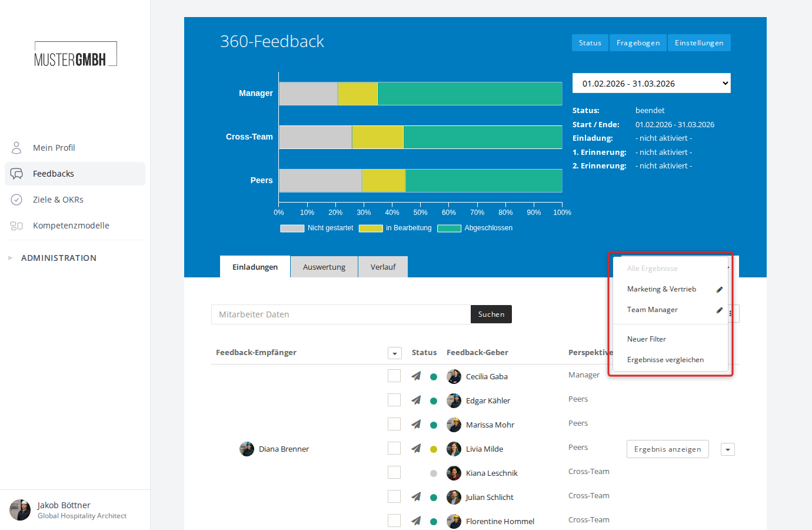
Task: Click grey status dot for Kiana Leschnik
Action: [x=434, y=473]
